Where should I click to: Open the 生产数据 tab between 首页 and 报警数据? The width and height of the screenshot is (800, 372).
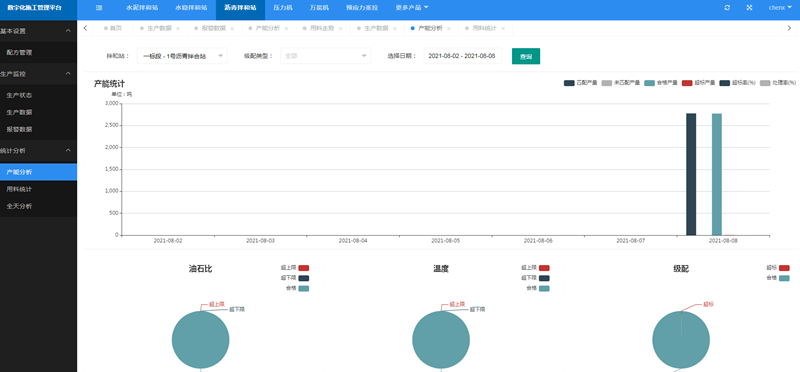pos(159,29)
